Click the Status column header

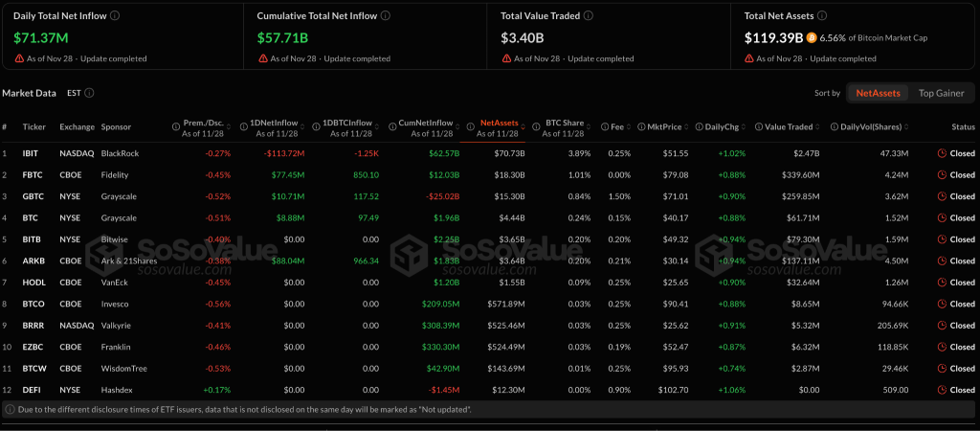tap(963, 127)
